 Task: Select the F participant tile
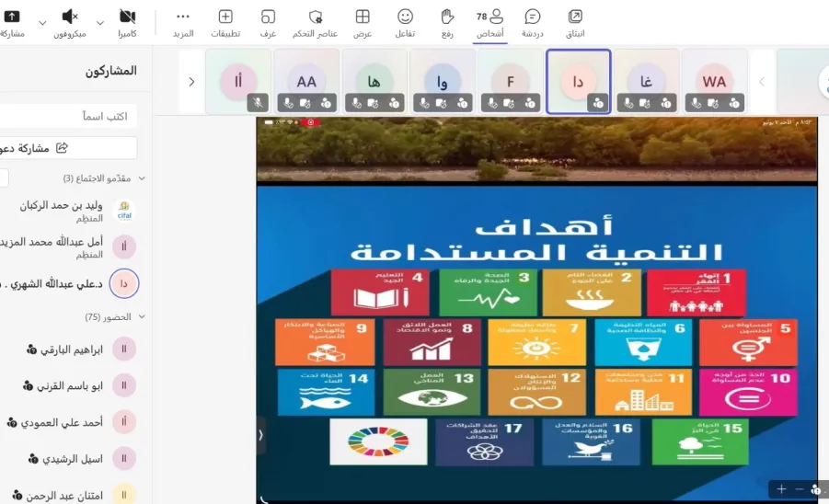pos(511,81)
